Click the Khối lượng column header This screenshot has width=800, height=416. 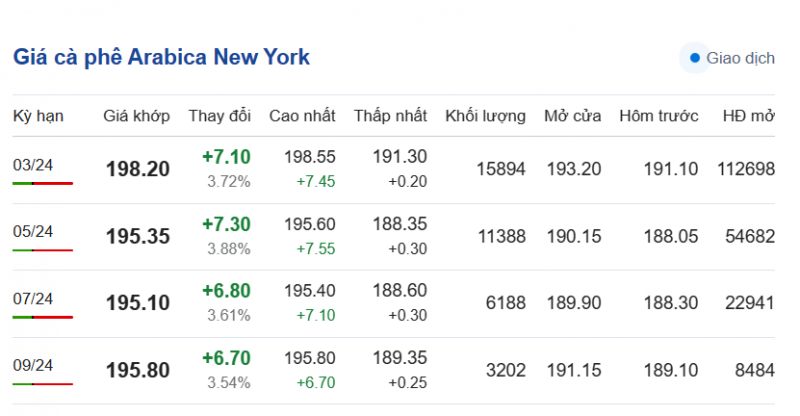(x=485, y=116)
